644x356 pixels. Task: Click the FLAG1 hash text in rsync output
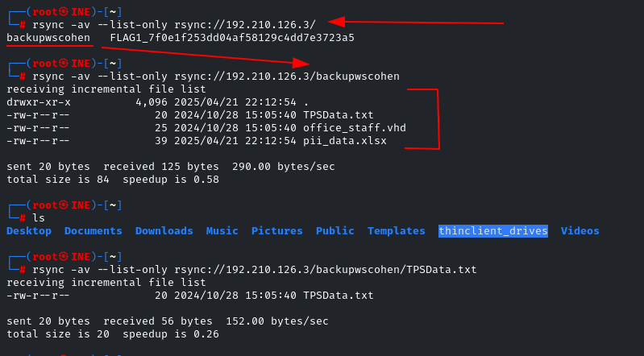[x=232, y=38]
